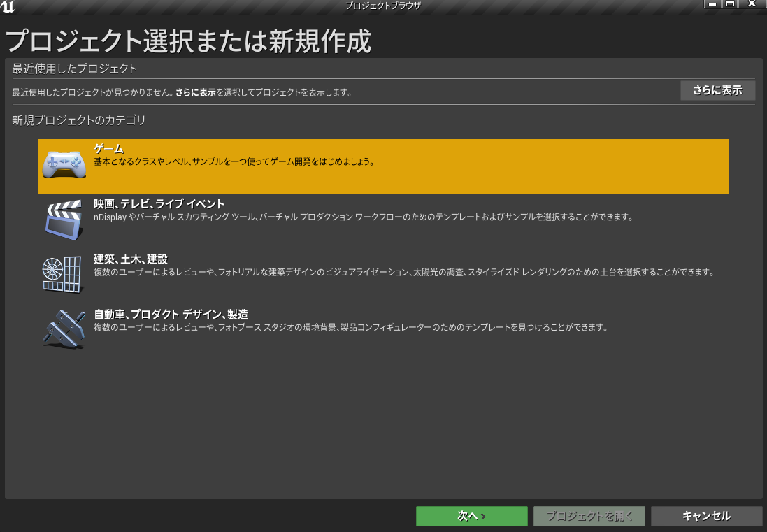The height and width of the screenshot is (532, 767).
Task: Click the プロジェクトを開く button
Action: [x=589, y=516]
